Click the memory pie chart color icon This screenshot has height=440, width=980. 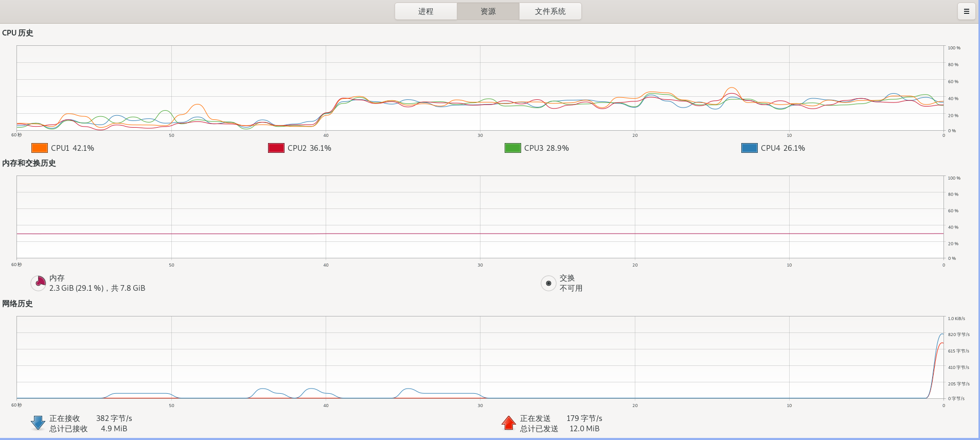[x=39, y=283]
